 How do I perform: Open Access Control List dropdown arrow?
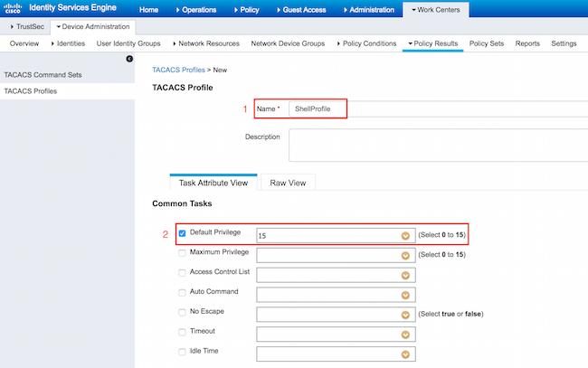pyautogui.click(x=405, y=276)
